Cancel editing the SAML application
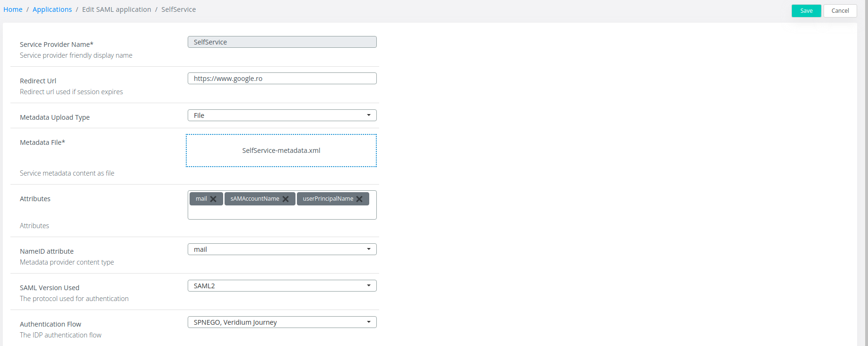The height and width of the screenshot is (346, 868). pos(840,11)
